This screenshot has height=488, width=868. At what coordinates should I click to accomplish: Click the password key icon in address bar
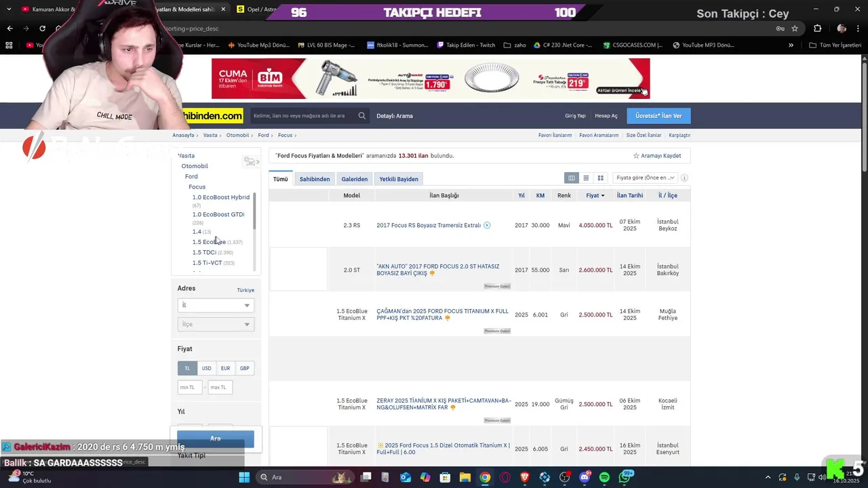[781, 28]
